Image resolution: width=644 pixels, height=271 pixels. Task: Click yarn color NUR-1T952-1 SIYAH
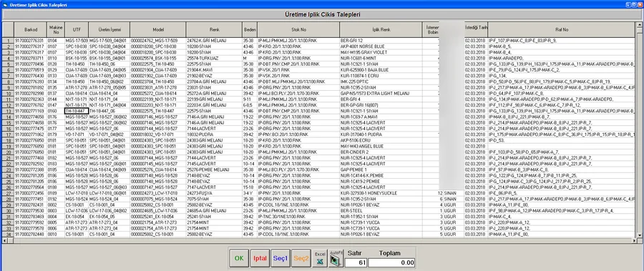[x=381, y=217]
